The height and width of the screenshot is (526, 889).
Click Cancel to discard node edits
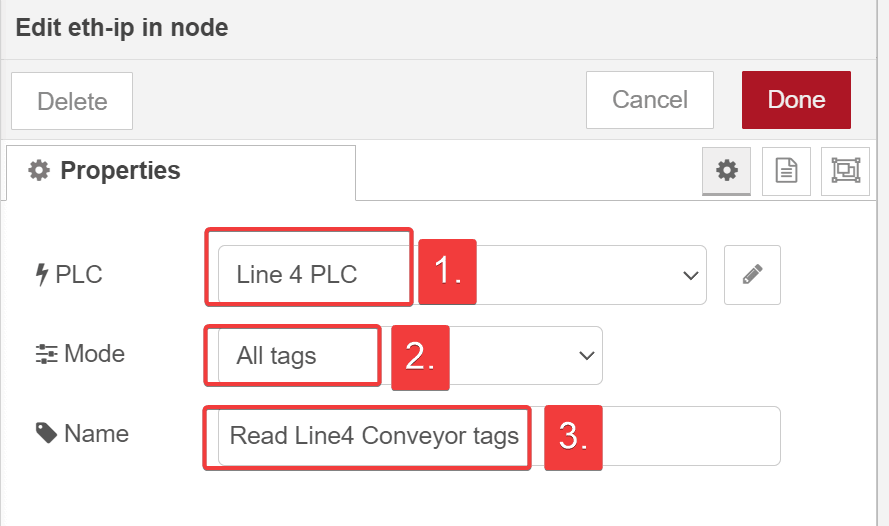pyautogui.click(x=649, y=100)
